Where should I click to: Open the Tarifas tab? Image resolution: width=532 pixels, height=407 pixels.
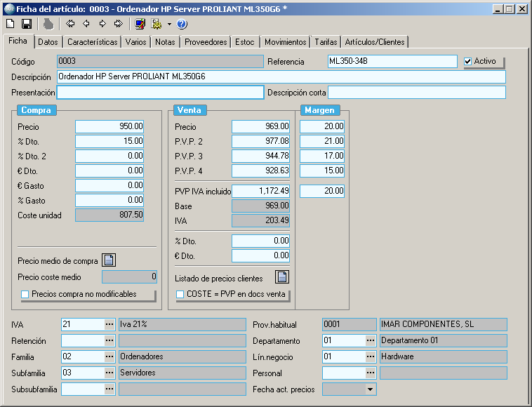[326, 42]
